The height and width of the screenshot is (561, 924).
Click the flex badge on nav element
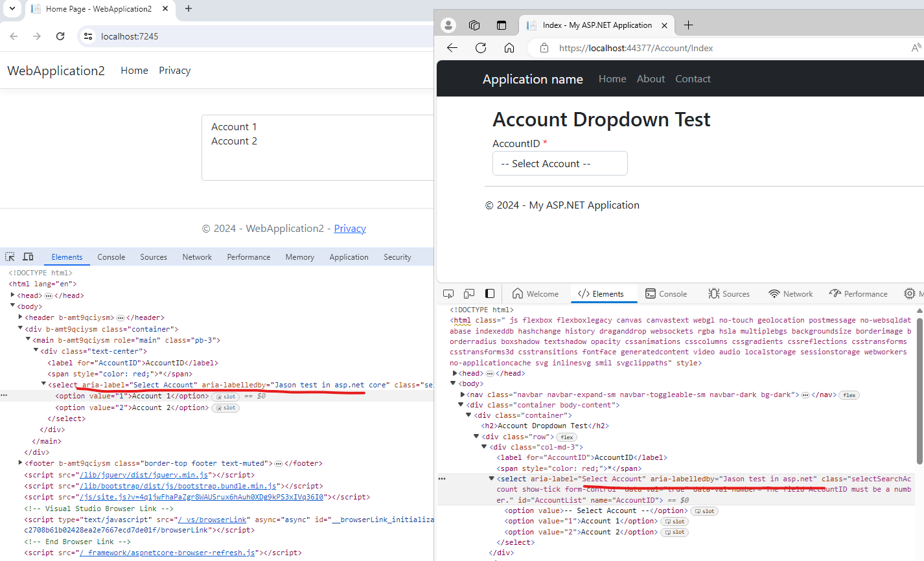pyautogui.click(x=849, y=395)
